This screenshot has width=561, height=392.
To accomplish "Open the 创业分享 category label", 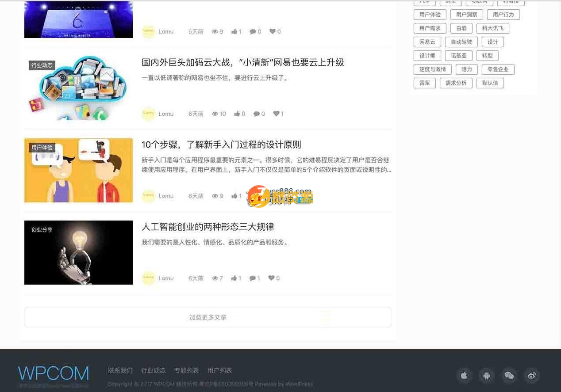I will click(42, 230).
